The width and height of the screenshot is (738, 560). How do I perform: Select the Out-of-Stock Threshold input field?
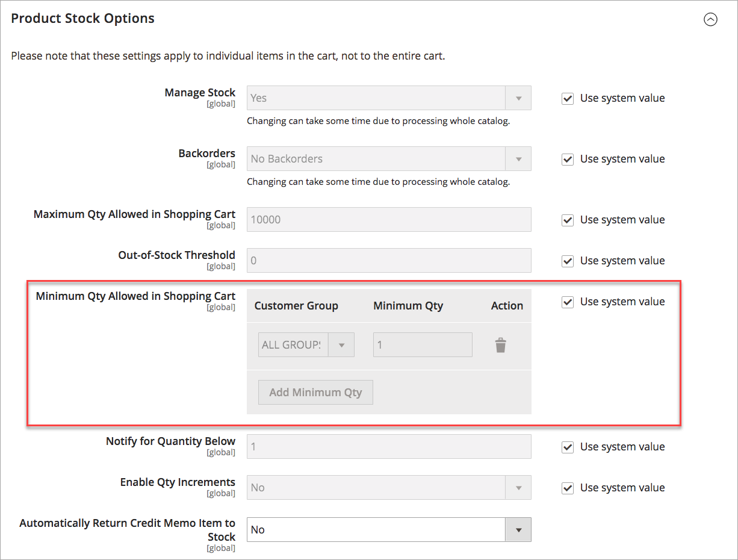(388, 260)
